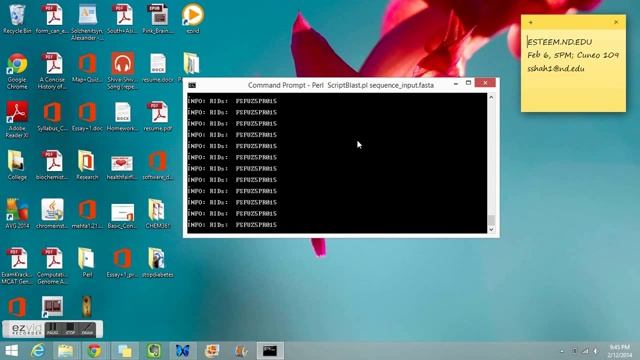Image resolution: width=640 pixels, height=360 pixels.
Task: Open resume.pdf on the desktop
Action: (158, 117)
